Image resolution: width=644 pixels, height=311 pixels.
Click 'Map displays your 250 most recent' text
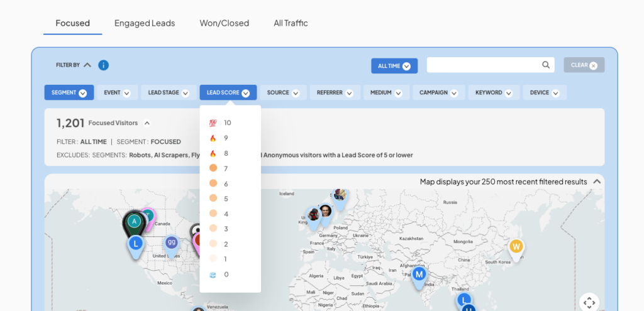click(504, 182)
